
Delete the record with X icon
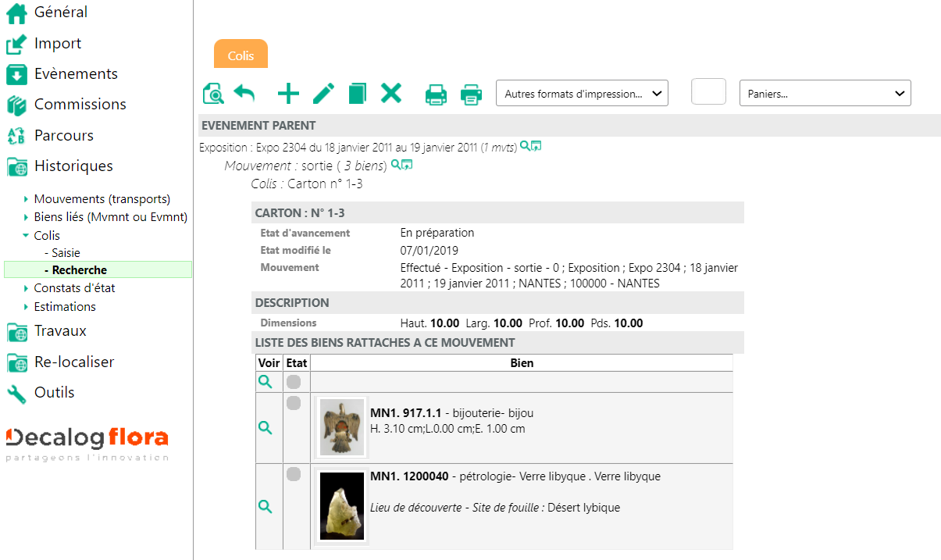[x=390, y=94]
